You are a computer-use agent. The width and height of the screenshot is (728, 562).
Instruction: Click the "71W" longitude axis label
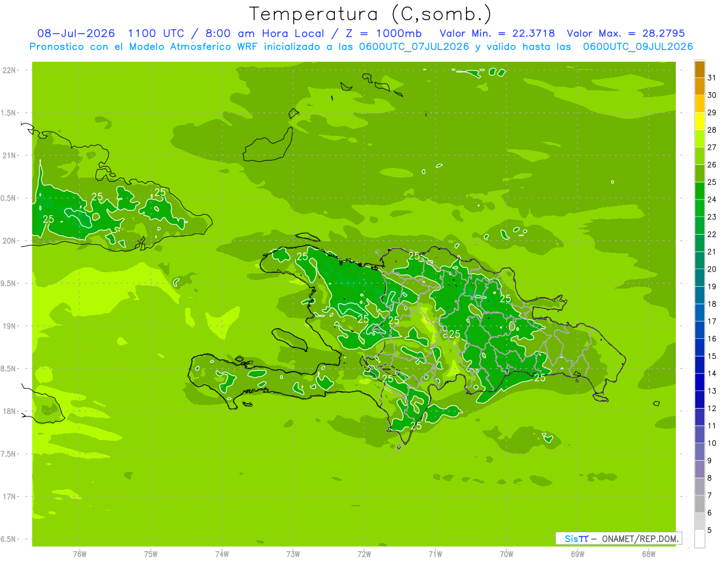(x=435, y=554)
